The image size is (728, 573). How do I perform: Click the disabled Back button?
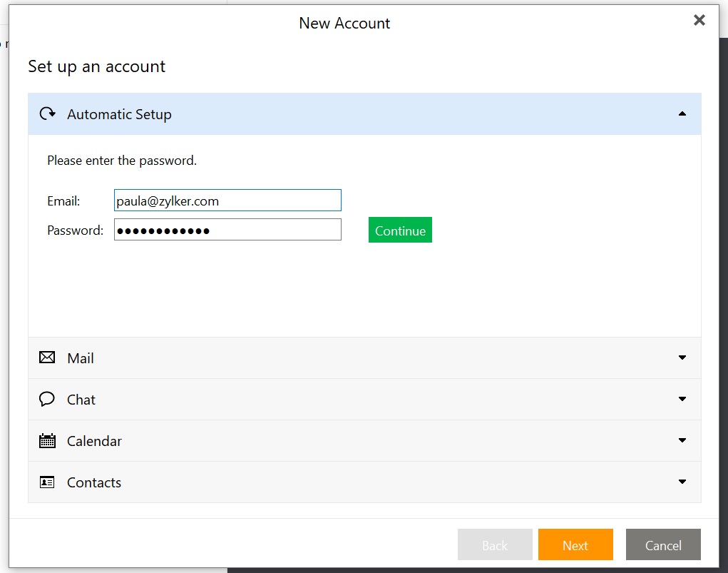pos(495,544)
